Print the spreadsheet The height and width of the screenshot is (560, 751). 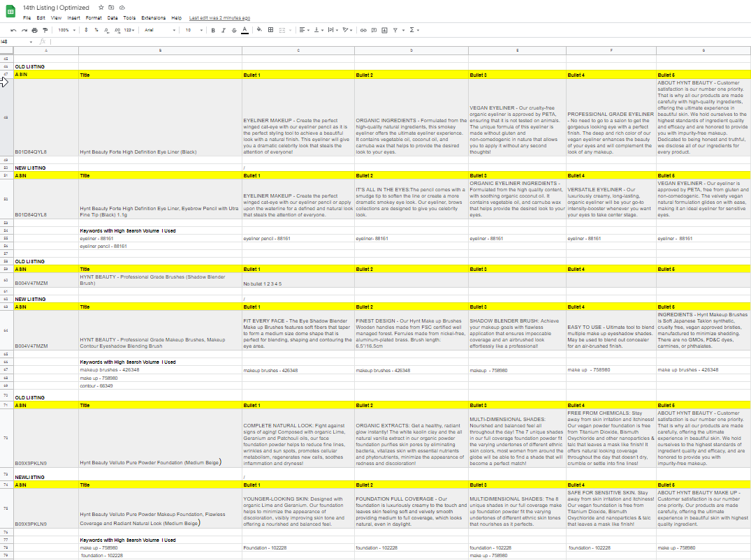(x=34, y=30)
